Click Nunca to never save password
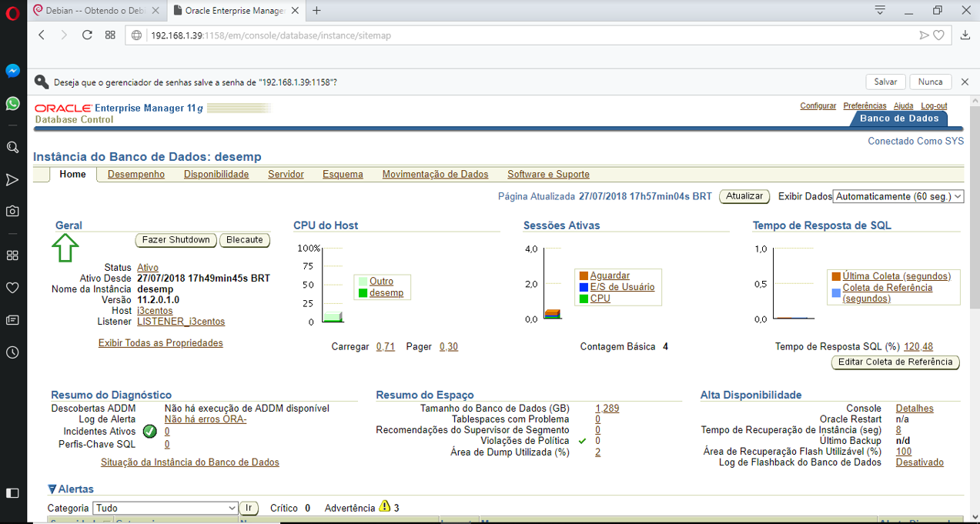The image size is (980, 524). point(931,82)
